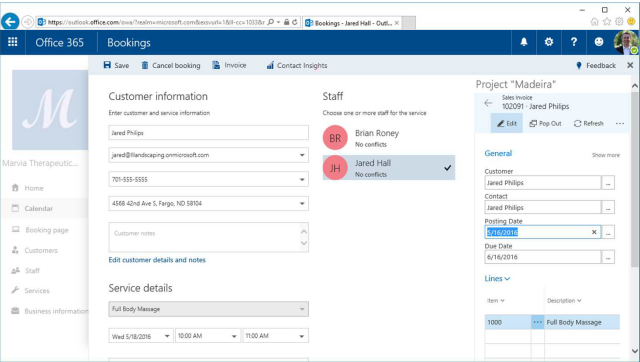Expand the customer address dropdown
The image size is (640, 362).
pos(302,204)
